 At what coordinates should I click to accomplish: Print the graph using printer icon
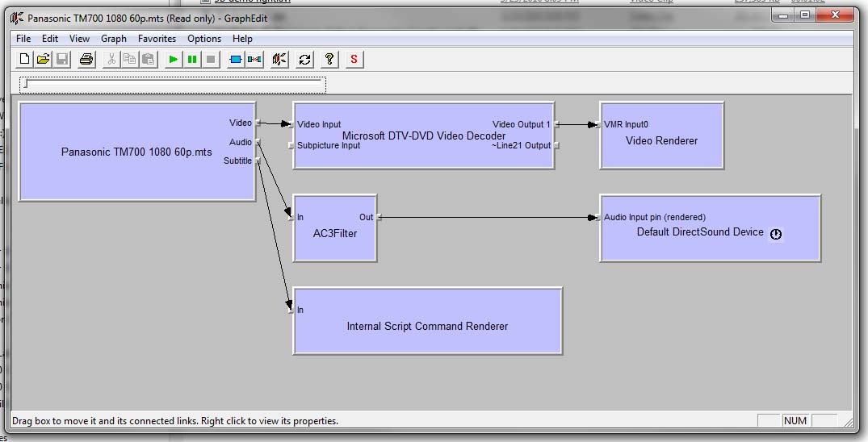click(86, 59)
